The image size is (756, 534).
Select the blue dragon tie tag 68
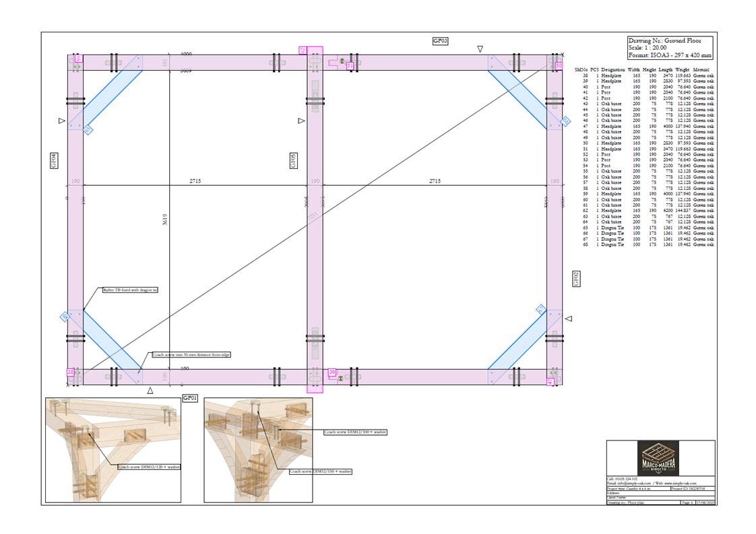[x=65, y=316]
